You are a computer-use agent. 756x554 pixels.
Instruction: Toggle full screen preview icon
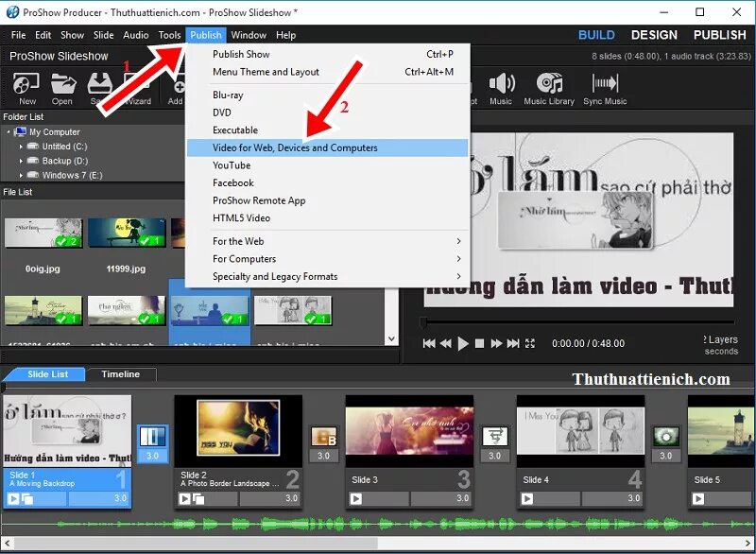point(530,343)
